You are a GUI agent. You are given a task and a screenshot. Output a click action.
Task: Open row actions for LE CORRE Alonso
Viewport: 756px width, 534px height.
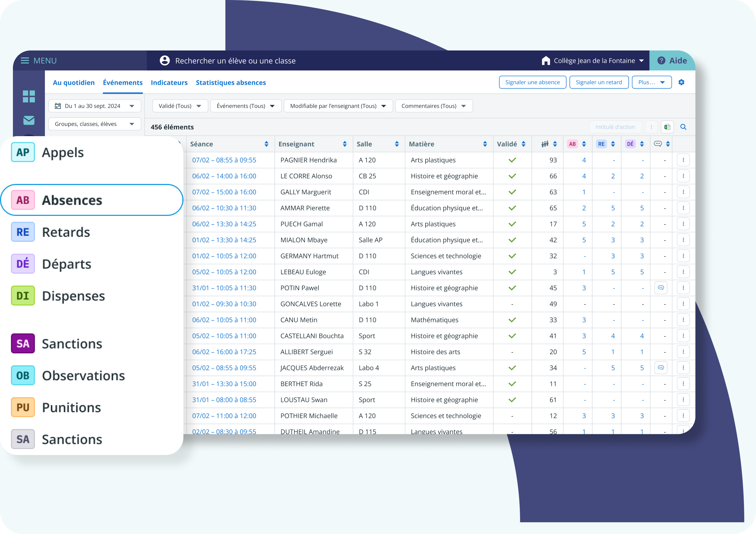[683, 176]
